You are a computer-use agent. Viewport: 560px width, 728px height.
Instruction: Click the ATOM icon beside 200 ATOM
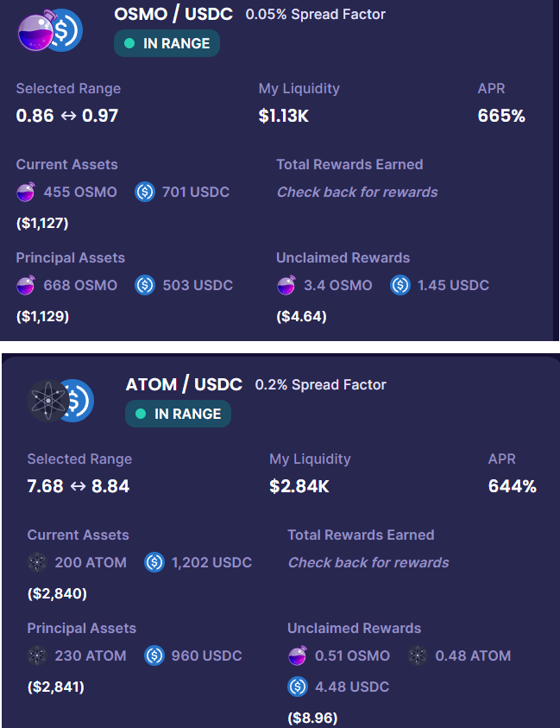coord(37,562)
